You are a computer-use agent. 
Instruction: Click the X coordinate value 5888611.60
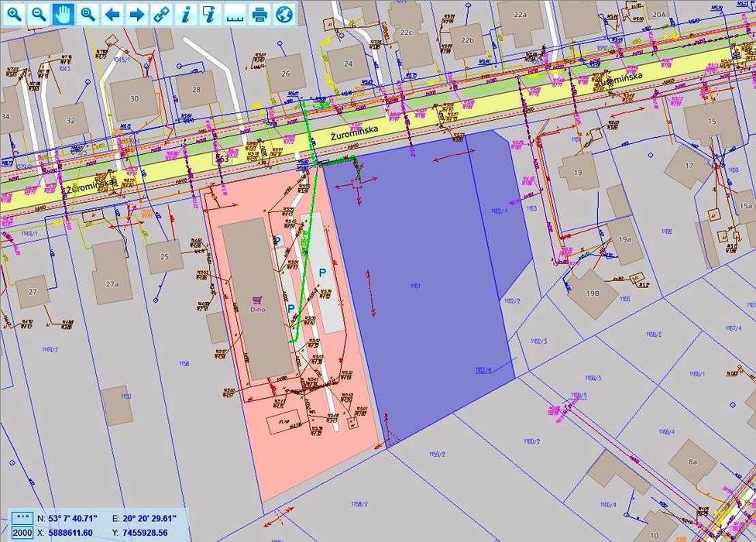(x=70, y=533)
